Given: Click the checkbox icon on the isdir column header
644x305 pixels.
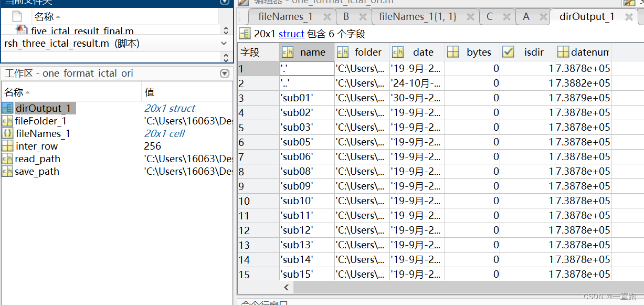Looking at the screenshot, I should pos(509,52).
